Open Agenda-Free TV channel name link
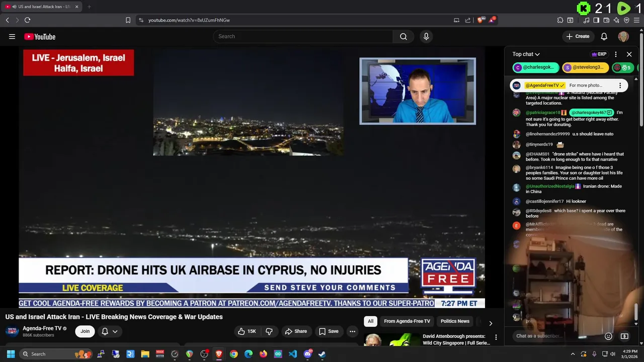 (42, 328)
